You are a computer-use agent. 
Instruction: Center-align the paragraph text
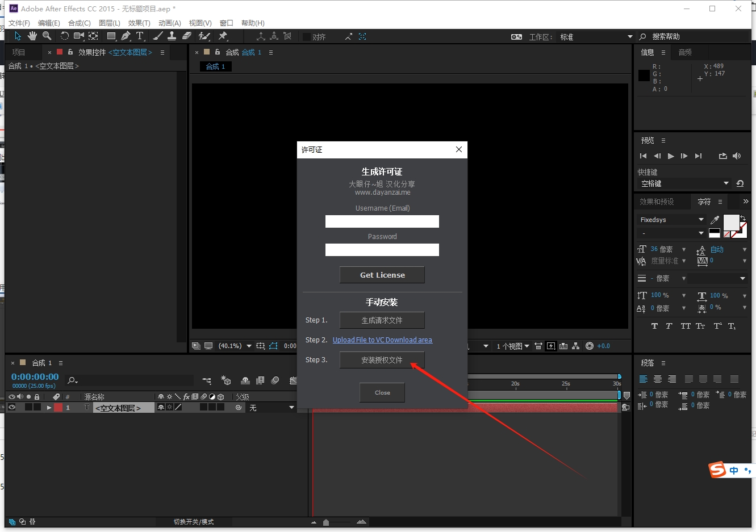(x=658, y=379)
